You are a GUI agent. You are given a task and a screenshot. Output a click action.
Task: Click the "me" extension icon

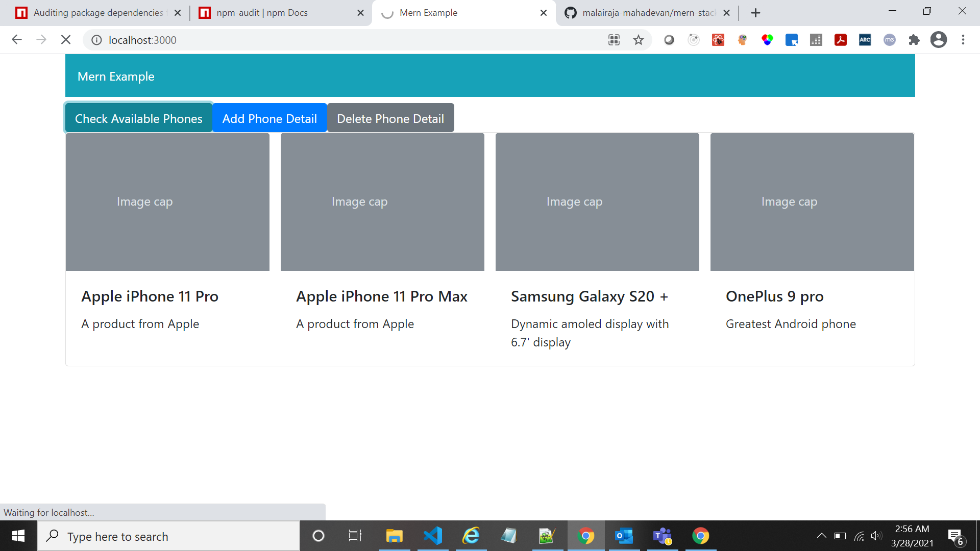[889, 40]
